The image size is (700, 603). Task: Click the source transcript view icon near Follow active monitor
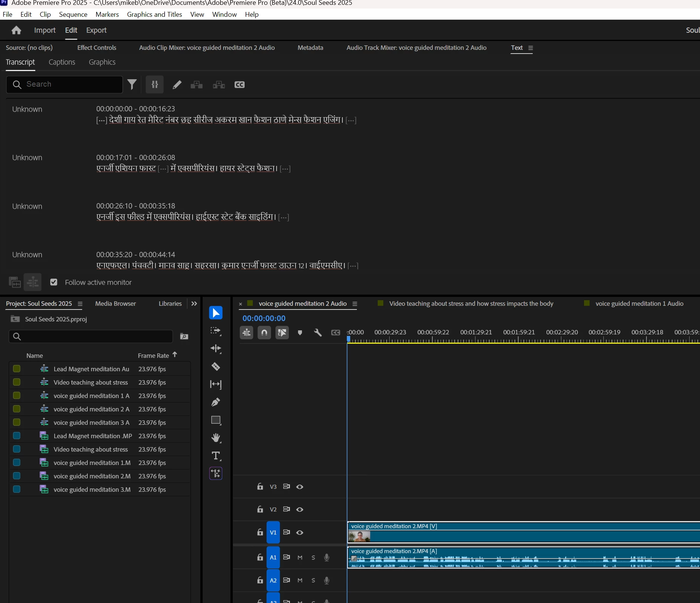click(15, 282)
